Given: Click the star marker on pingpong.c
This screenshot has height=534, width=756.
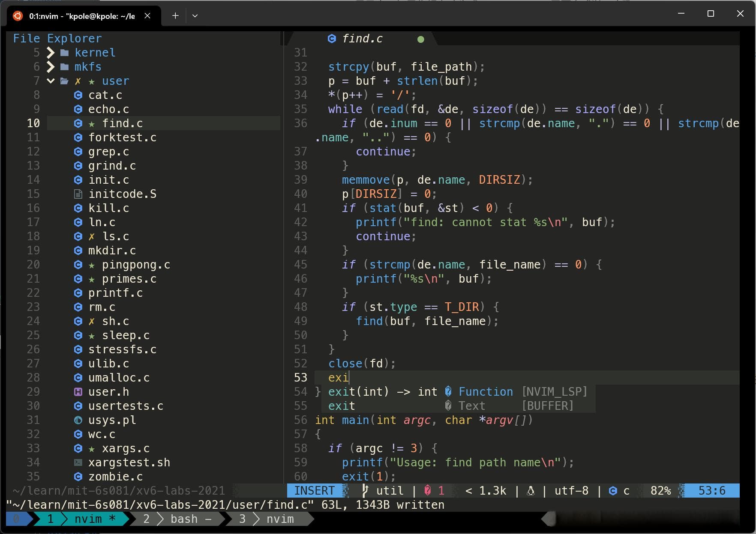Looking at the screenshot, I should point(92,265).
